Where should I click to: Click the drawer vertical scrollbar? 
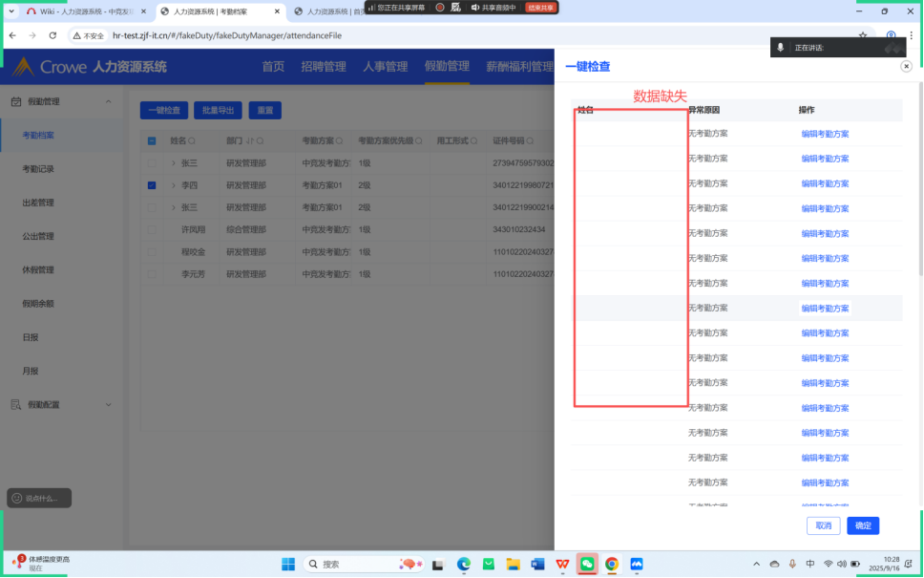tap(920, 179)
